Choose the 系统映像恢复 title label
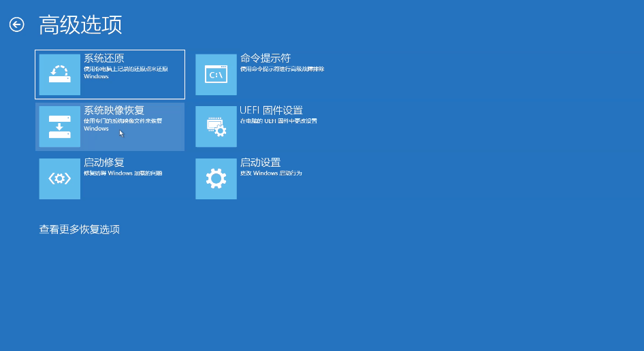This screenshot has width=644, height=351. 114,110
